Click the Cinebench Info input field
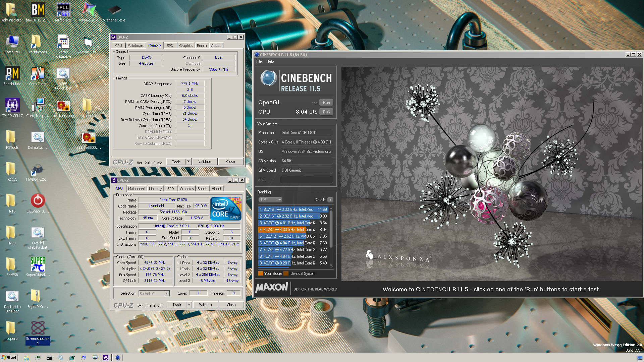The image size is (644, 362). point(307,180)
